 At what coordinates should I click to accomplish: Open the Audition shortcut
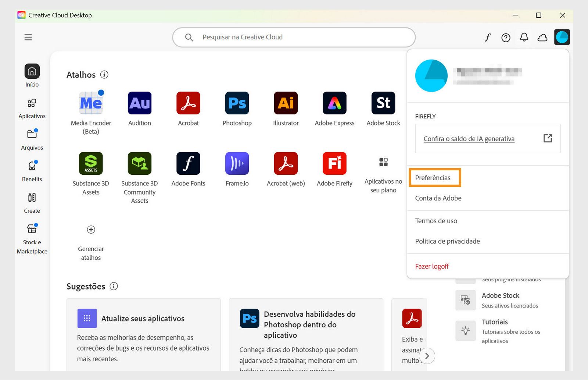coord(139,103)
